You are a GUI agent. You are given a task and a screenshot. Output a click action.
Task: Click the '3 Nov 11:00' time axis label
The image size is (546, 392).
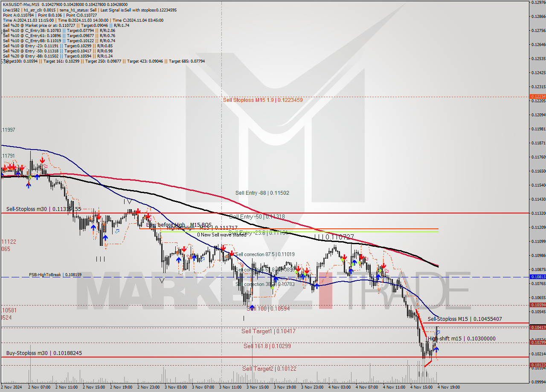click(x=230, y=387)
